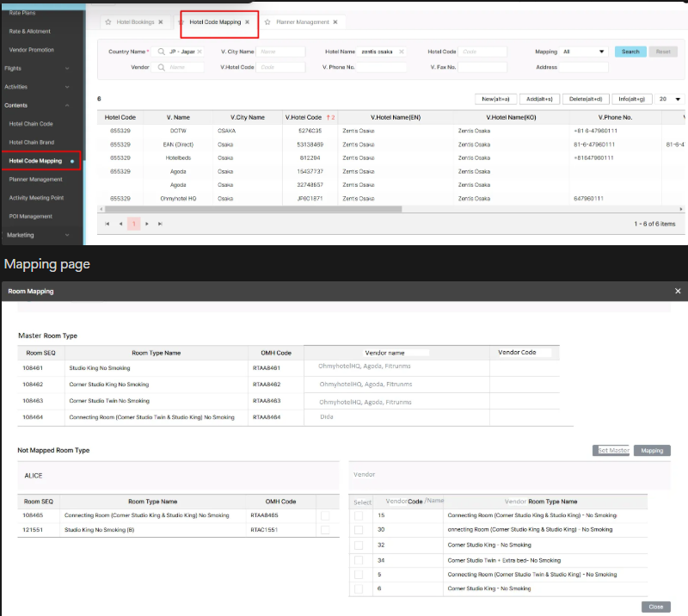Viewport: 688px width, 616px height.
Task: Close the Room Mapping dialog with X
Action: pyautogui.click(x=678, y=292)
